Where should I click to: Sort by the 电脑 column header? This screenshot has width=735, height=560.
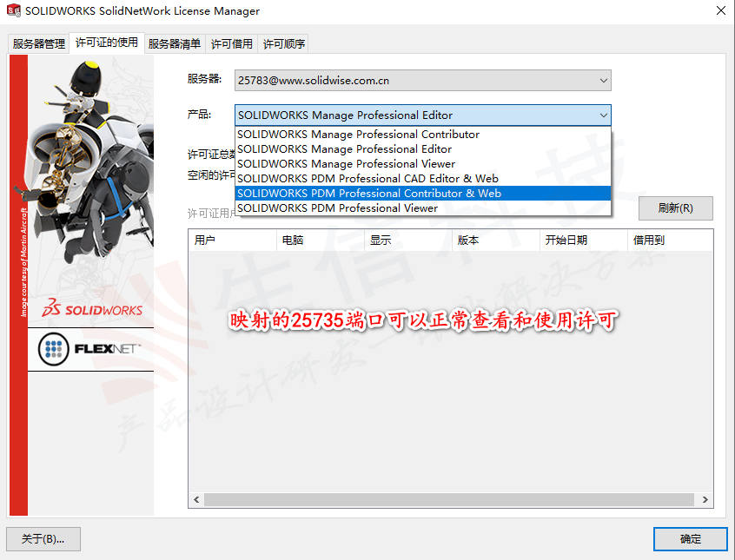pyautogui.click(x=321, y=240)
